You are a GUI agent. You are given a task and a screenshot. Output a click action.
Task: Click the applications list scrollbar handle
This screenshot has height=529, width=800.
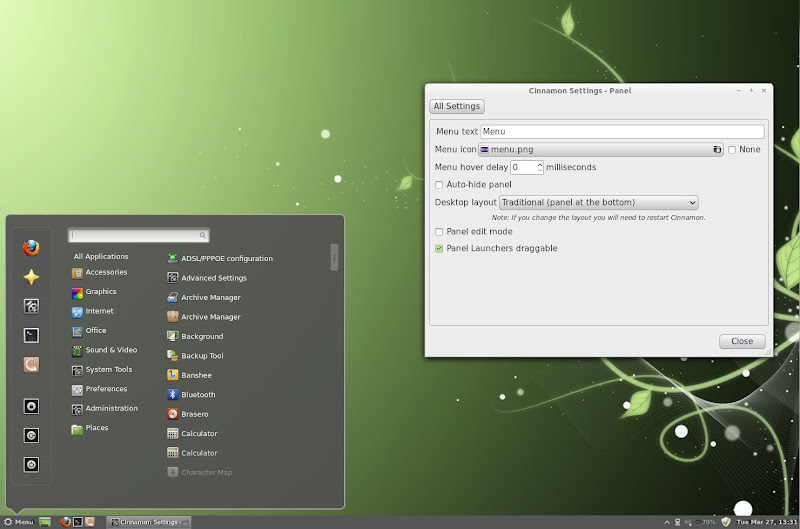[x=334, y=258]
